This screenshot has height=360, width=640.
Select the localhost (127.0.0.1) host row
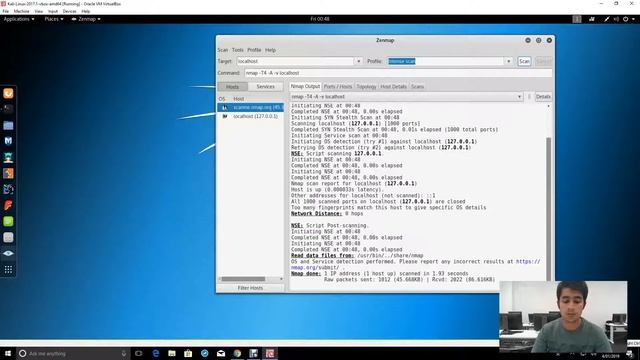[250, 116]
